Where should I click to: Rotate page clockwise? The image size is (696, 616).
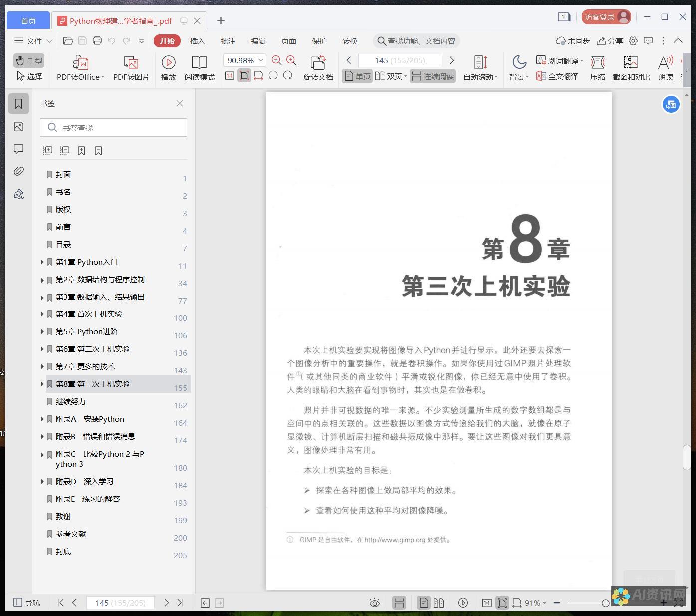point(288,76)
